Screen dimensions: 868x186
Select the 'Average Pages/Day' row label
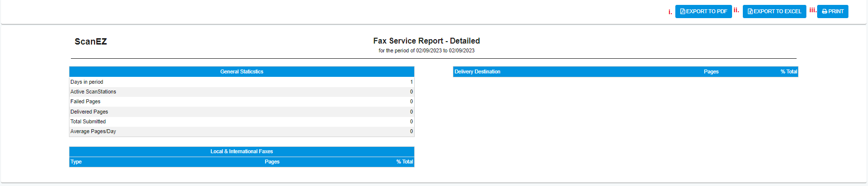coord(93,131)
